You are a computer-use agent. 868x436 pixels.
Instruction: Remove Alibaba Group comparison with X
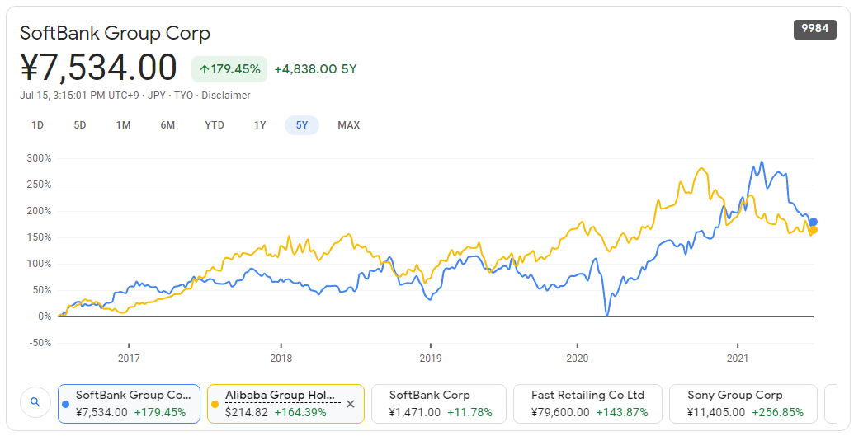350,404
